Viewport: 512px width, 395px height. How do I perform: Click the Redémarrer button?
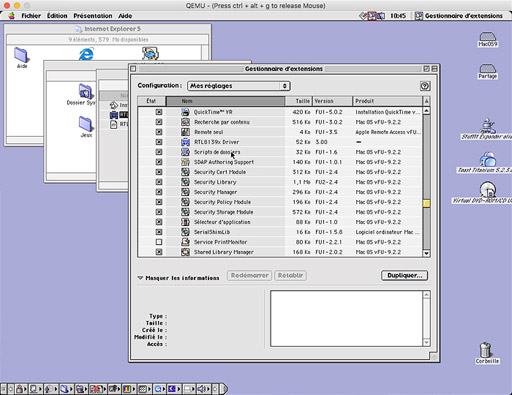[249, 275]
